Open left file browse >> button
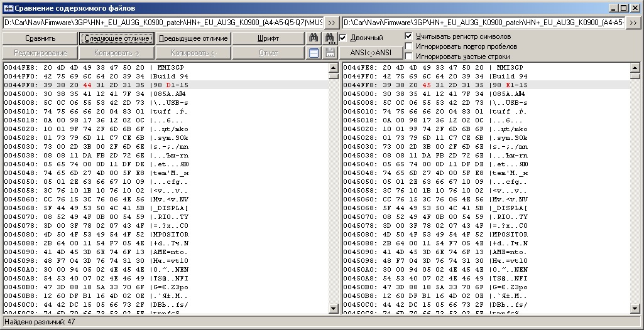Viewport: 644px width, 330px height. click(331, 23)
